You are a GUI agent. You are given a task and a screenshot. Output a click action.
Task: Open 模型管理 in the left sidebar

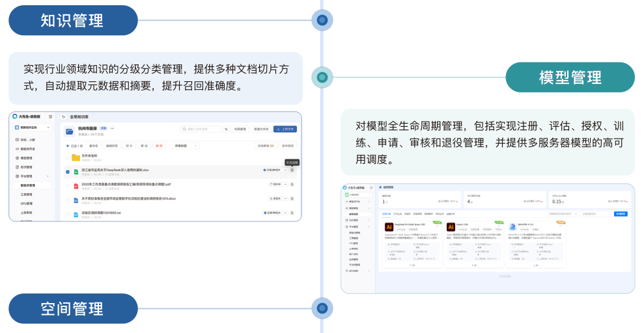coord(27,158)
